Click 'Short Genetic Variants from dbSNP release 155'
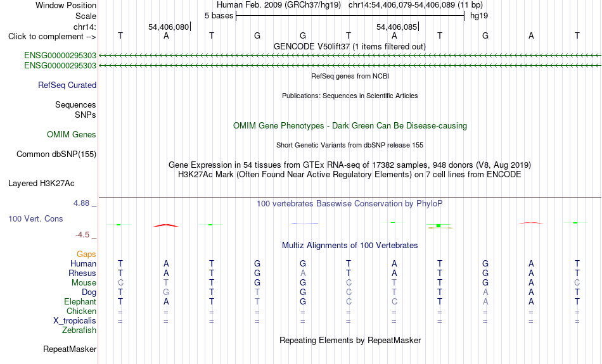Image resolution: width=602 pixels, height=364 pixels. click(x=350, y=145)
